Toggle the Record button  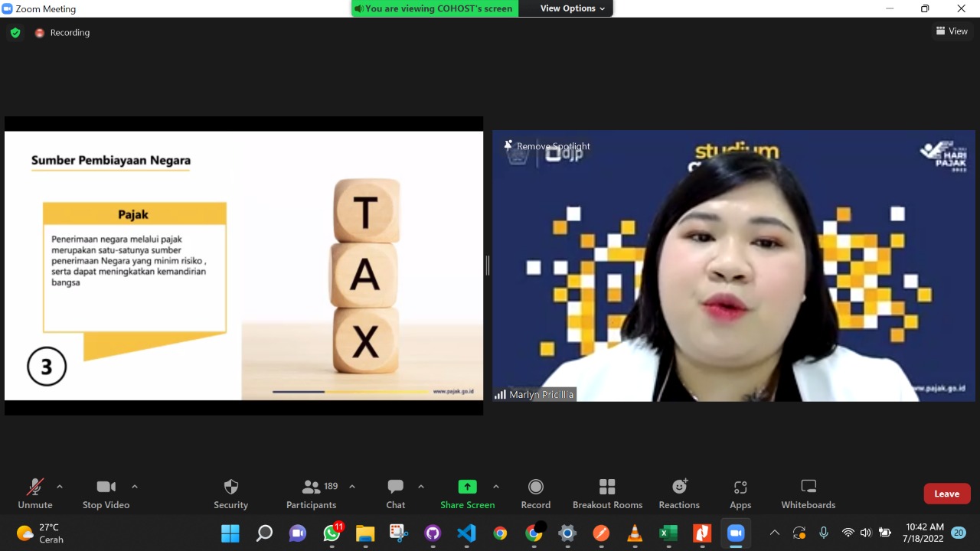click(535, 494)
